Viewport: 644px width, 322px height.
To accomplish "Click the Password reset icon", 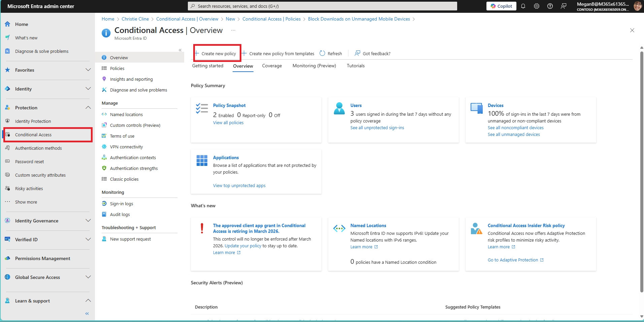I will tap(7, 162).
